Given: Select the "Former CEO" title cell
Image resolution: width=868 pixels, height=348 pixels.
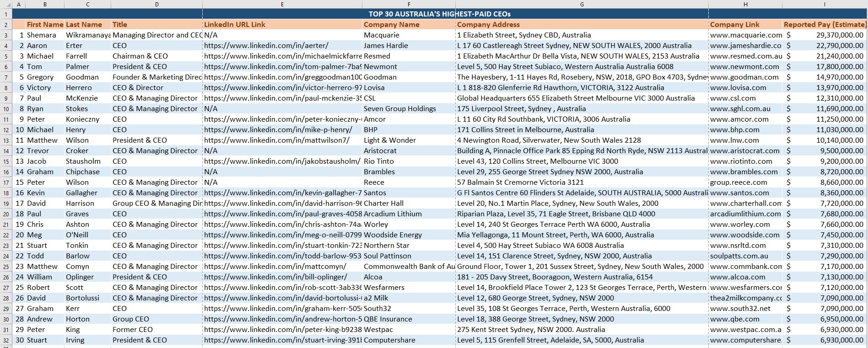Looking at the screenshot, I should [157, 330].
